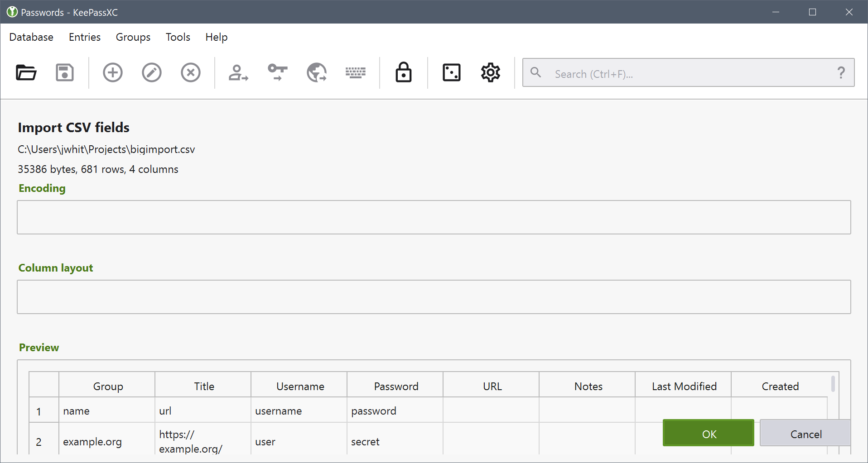
Task: Lock the database
Action: coord(403,72)
